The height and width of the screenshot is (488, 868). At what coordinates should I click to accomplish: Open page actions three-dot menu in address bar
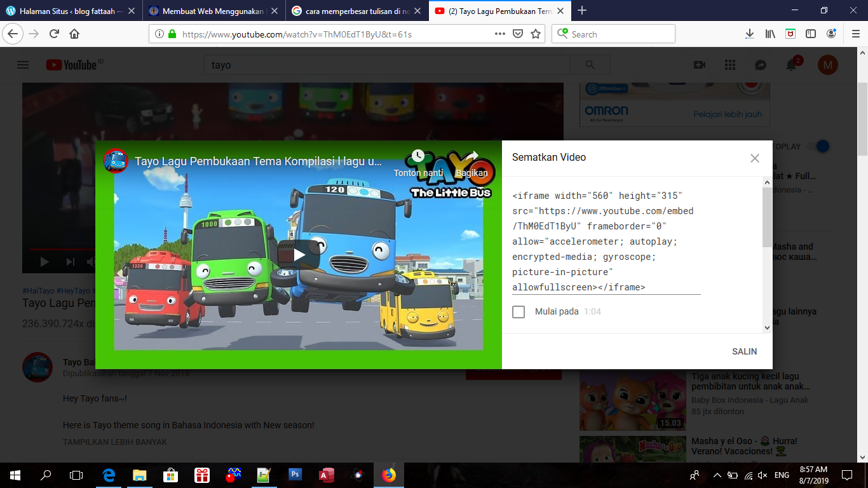click(500, 34)
